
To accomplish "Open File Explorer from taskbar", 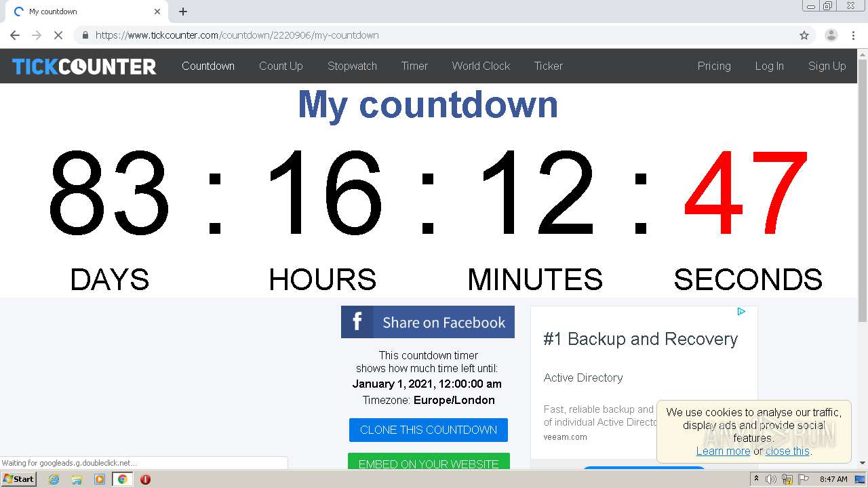I will 77,479.
